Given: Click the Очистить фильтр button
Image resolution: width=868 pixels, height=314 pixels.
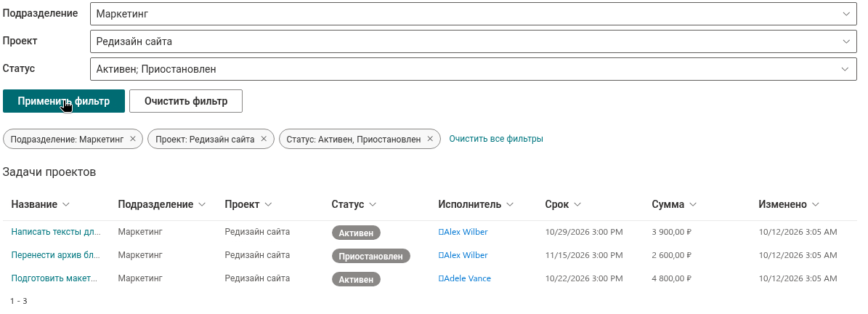Looking at the screenshot, I should coord(186,101).
